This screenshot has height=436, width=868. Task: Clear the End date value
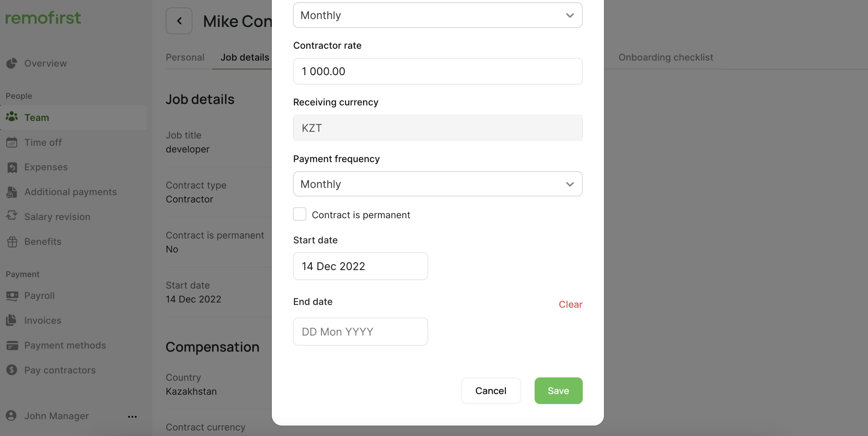pos(570,304)
